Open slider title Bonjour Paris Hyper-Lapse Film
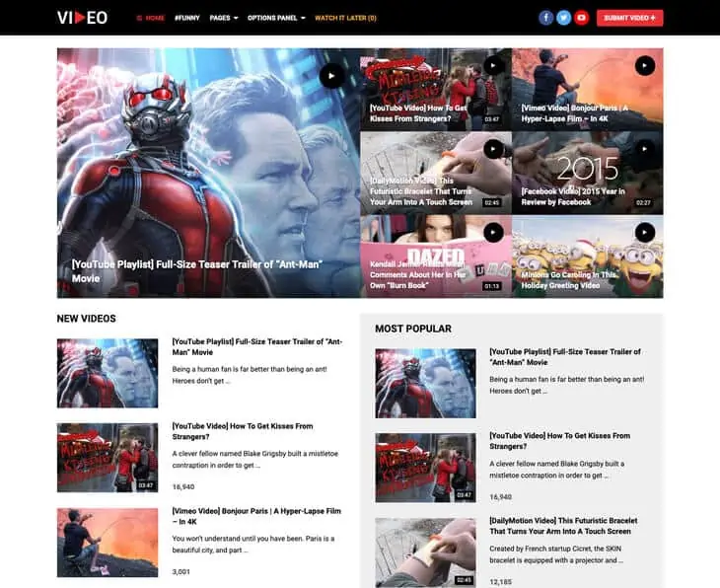The width and height of the screenshot is (720, 588). pos(574,113)
